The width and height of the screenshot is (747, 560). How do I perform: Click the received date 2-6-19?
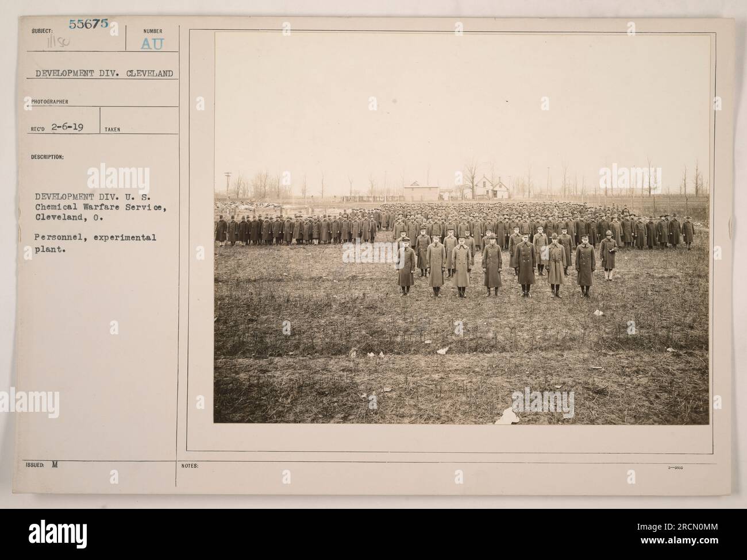pos(67,128)
